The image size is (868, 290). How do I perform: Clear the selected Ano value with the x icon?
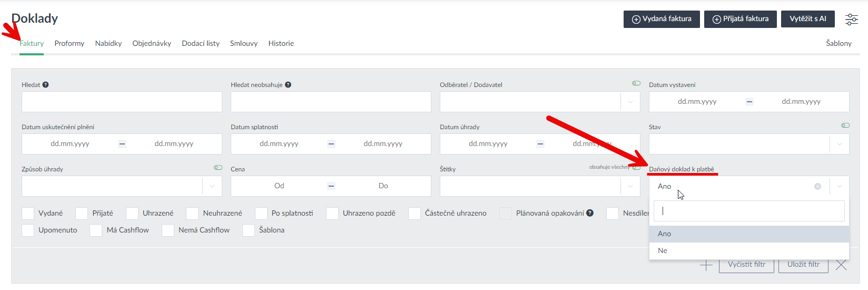pyautogui.click(x=817, y=186)
